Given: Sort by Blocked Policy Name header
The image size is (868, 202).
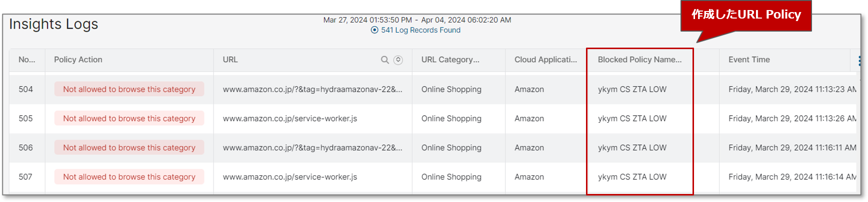Looking at the screenshot, I should (639, 60).
